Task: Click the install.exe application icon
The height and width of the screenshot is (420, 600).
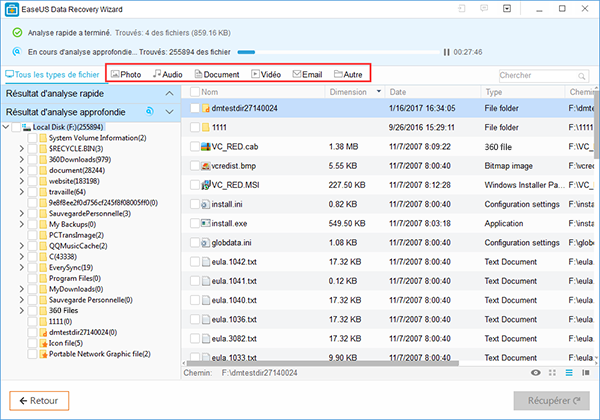Action: point(206,223)
